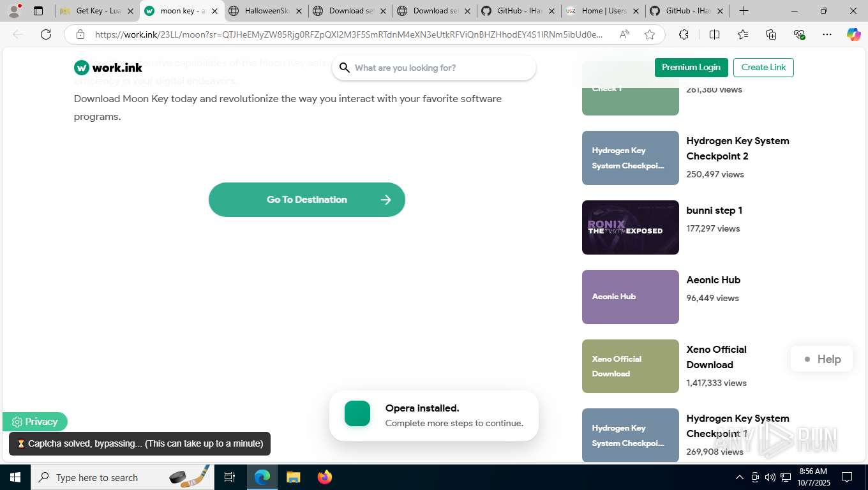Open the browser profile avatar
This screenshot has width=868, height=490.
(x=13, y=11)
